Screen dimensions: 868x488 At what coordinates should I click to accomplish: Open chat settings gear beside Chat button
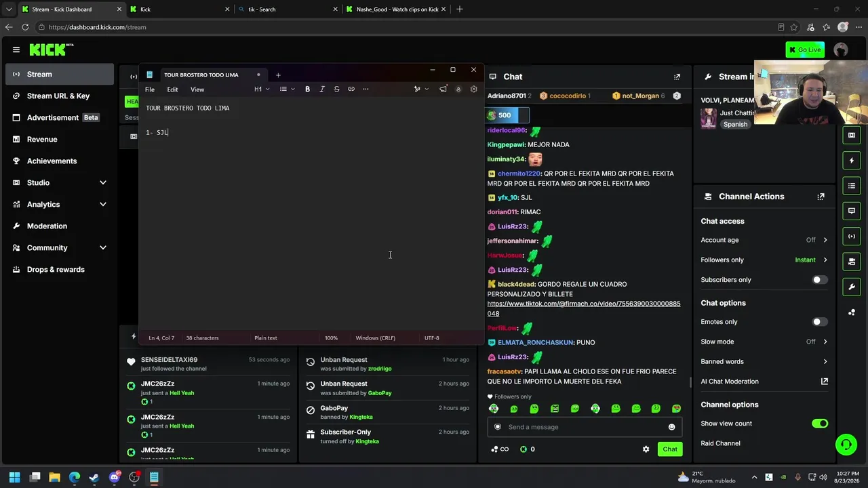[646, 449]
